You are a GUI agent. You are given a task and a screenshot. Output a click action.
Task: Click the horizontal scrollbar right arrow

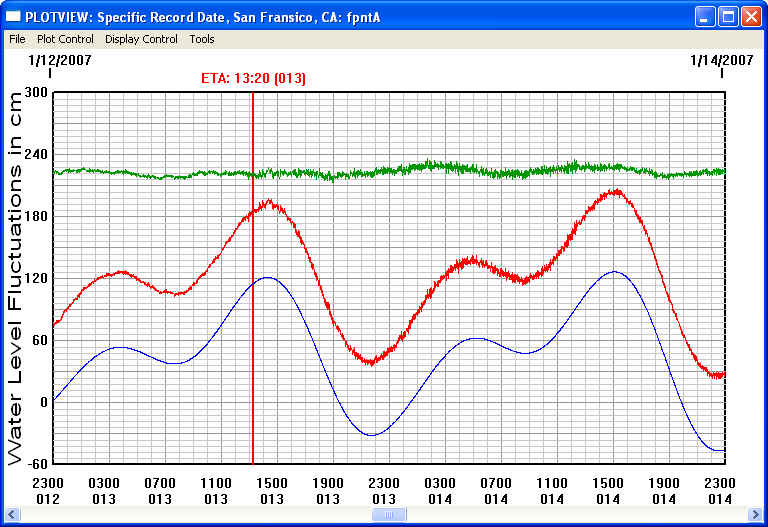point(756,514)
